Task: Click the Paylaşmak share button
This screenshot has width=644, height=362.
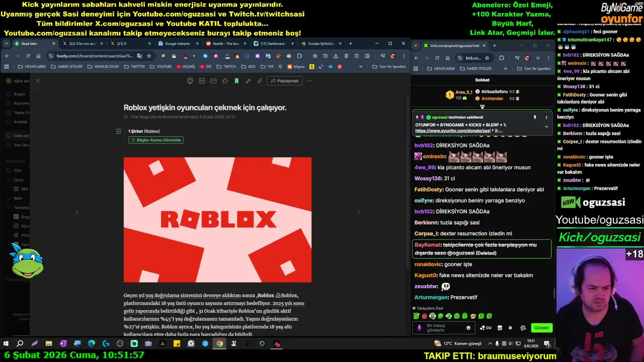Action: 284,80
